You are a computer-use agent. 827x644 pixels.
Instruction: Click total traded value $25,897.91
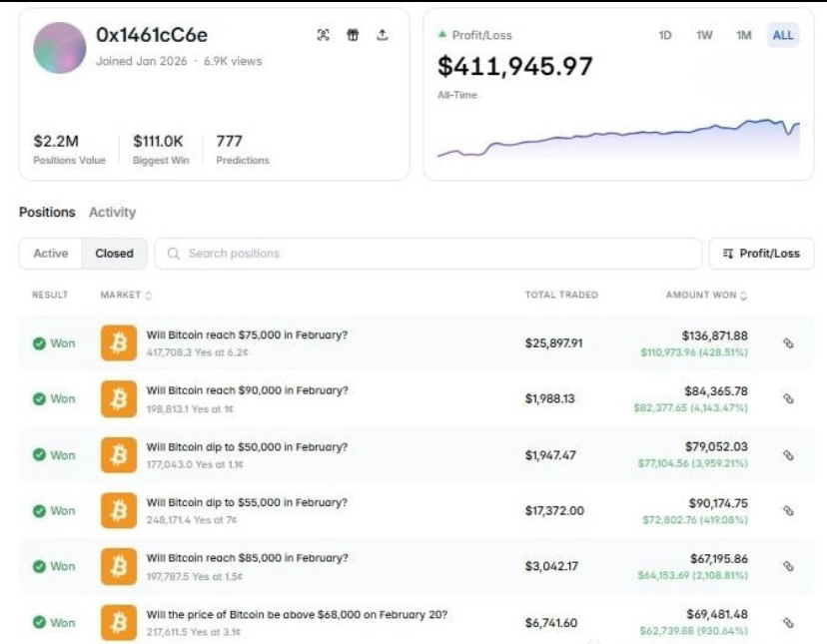553,343
